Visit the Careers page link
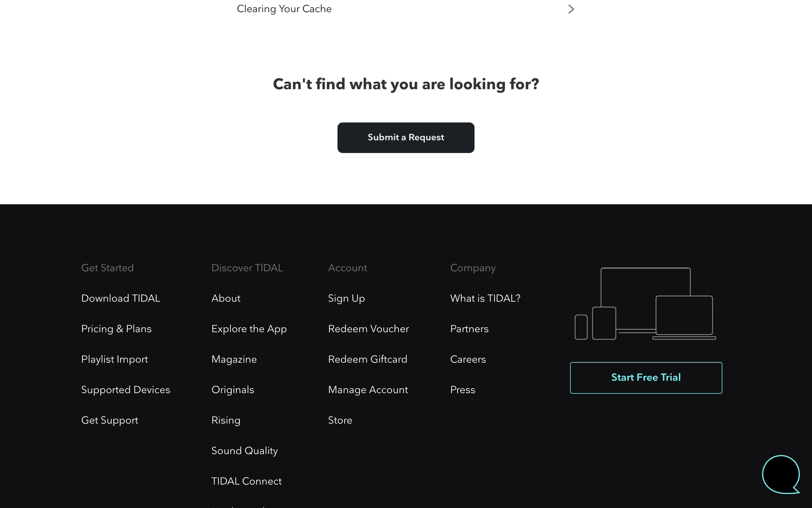 click(x=467, y=359)
